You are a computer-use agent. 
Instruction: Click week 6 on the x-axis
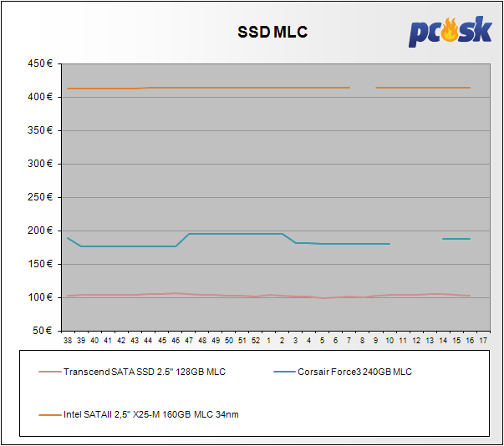click(x=335, y=341)
